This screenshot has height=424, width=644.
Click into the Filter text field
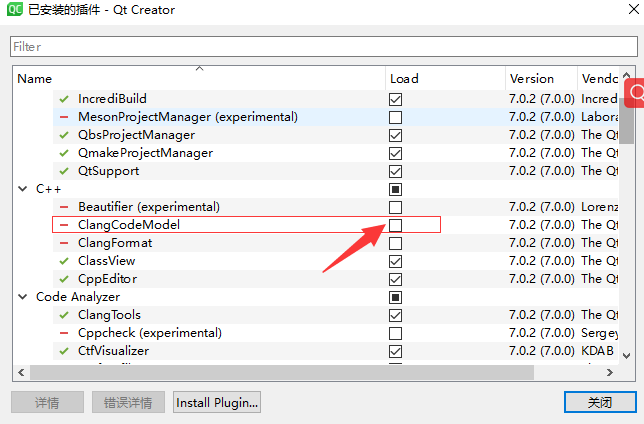click(x=324, y=46)
